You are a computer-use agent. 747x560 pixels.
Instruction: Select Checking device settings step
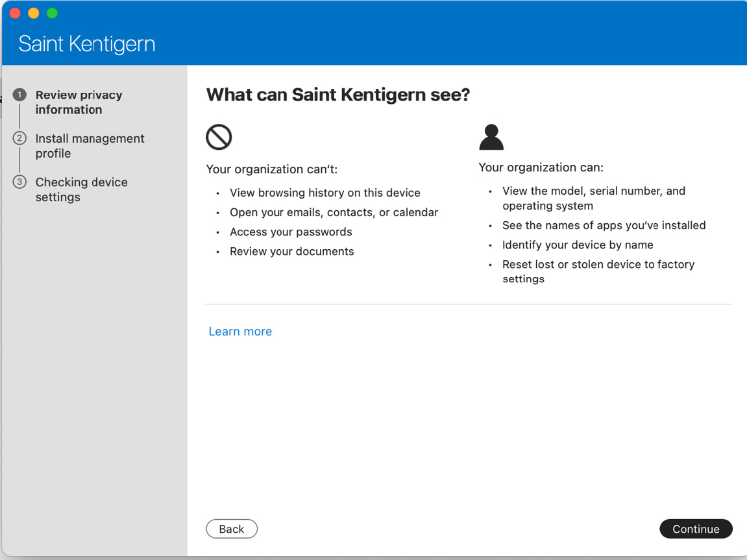click(82, 189)
